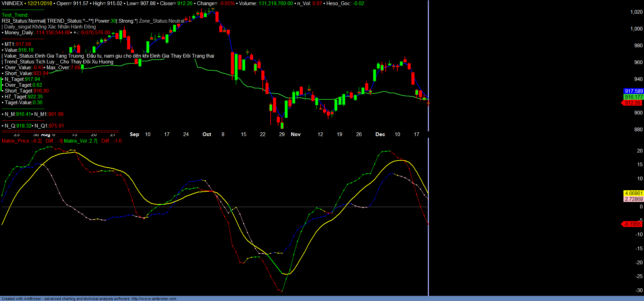Click the Oct label on date axis
The height and width of the screenshot is (301, 644).
pos(207,134)
